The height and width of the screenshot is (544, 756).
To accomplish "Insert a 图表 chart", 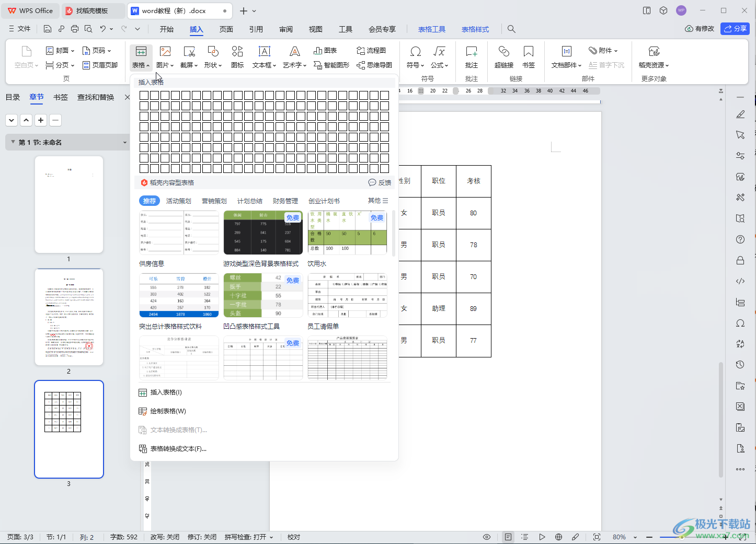I will click(x=325, y=51).
